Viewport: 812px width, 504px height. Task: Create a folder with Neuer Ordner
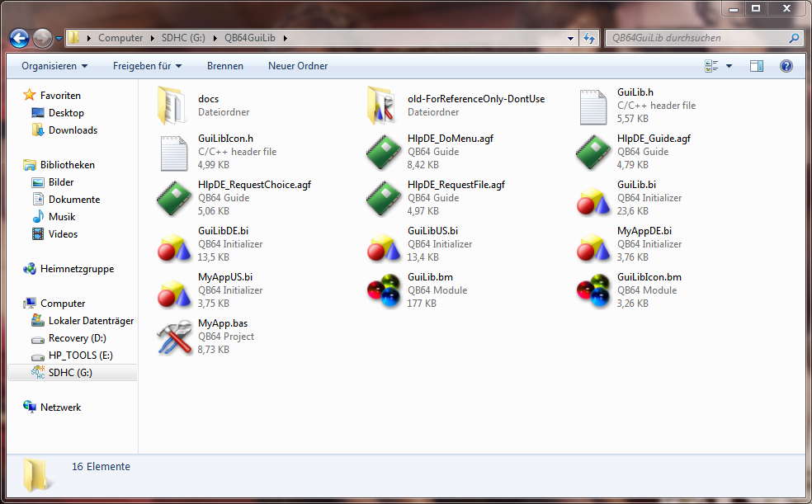pos(298,66)
